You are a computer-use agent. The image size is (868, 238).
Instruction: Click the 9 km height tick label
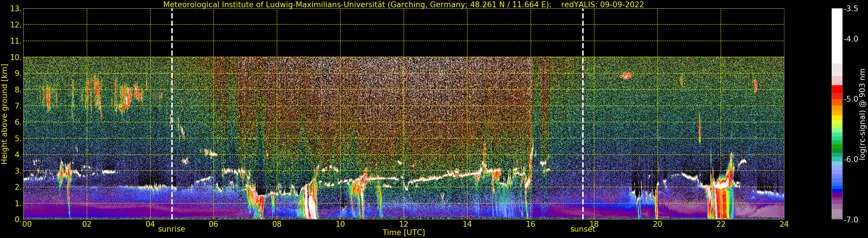pos(18,73)
